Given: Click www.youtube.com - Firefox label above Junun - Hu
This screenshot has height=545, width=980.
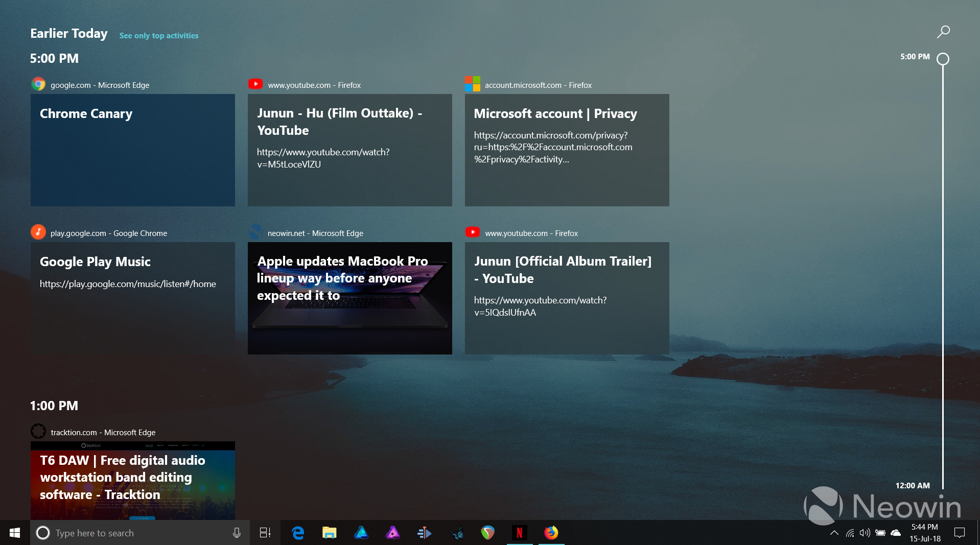Looking at the screenshot, I should click(314, 85).
